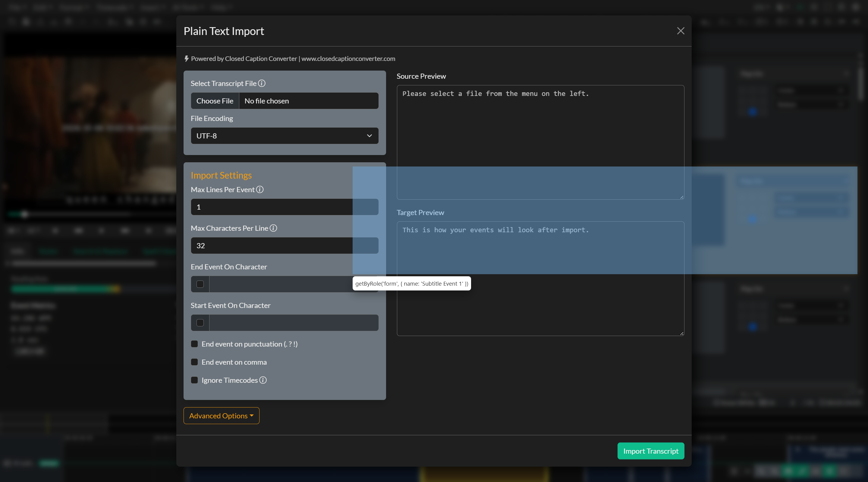Viewport: 868px width, 482px height.
Task: Check the Ignore Timecodes option
Action: 194,380
